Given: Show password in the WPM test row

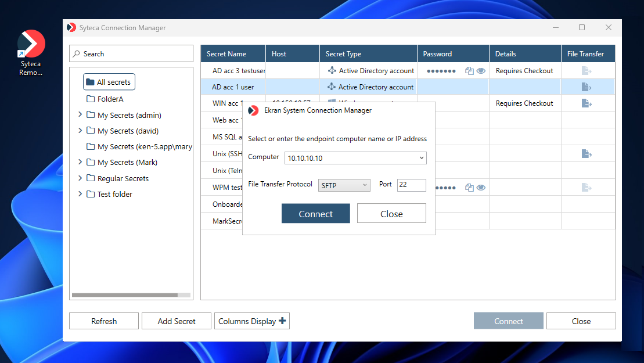Looking at the screenshot, I should pos(481,188).
